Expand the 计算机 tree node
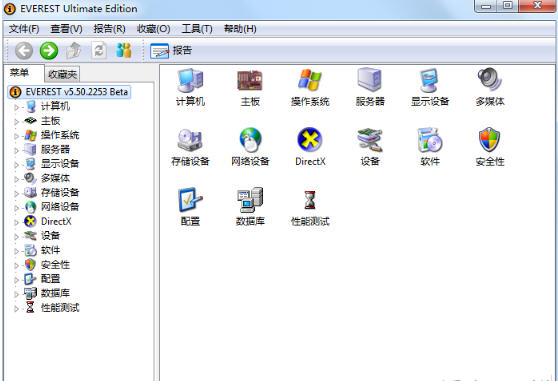558x385 pixels. tap(16, 107)
